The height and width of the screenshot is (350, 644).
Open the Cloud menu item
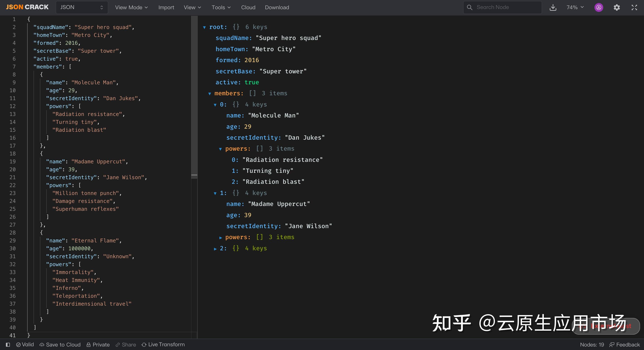click(x=248, y=7)
